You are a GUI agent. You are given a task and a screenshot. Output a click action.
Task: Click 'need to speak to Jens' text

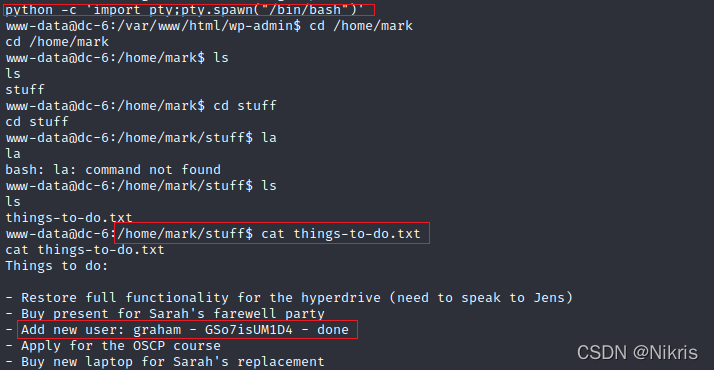[x=481, y=298]
